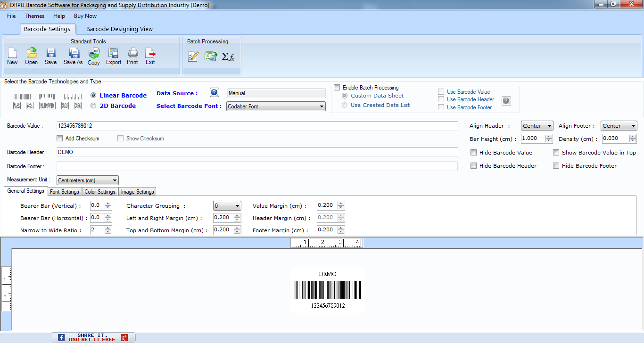Click the Bearer Bar (Horizontal) value field
This screenshot has width=644, height=343.
click(98, 218)
